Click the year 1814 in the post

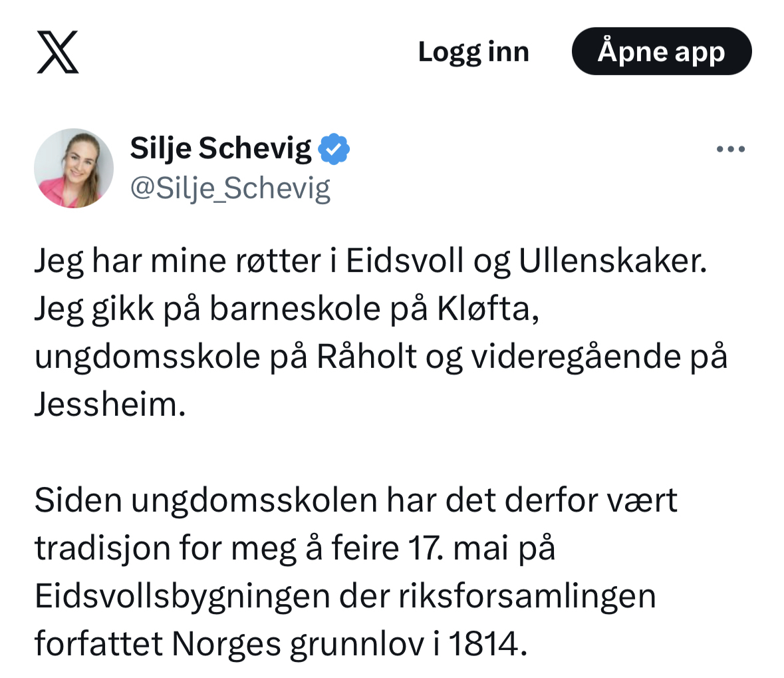click(x=488, y=644)
